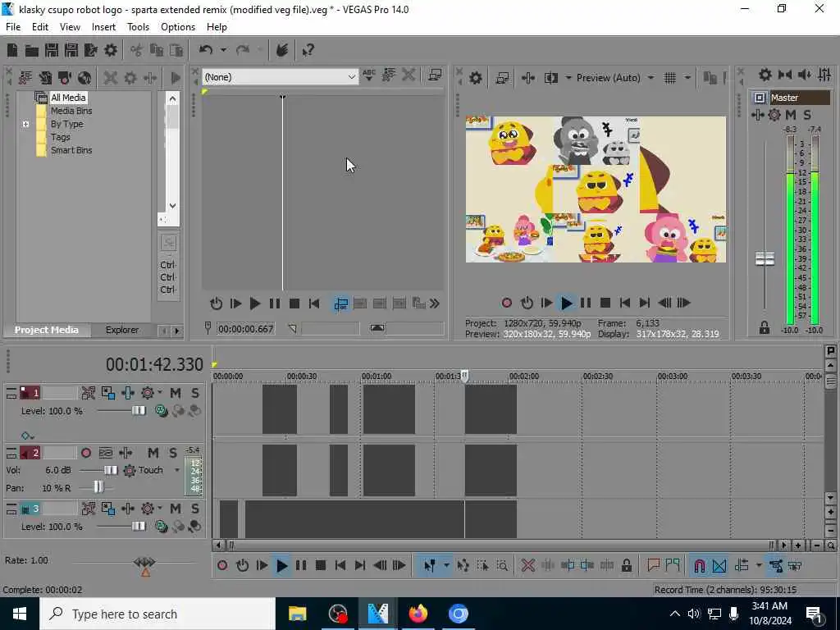Click Get Media from the Web globe icon
The height and width of the screenshot is (630, 840).
tap(84, 78)
